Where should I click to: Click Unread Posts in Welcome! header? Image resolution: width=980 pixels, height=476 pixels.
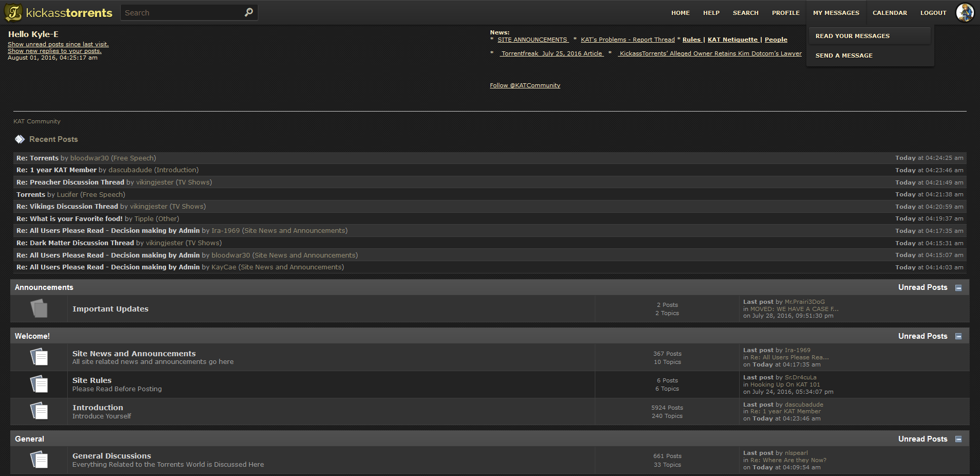tap(922, 336)
